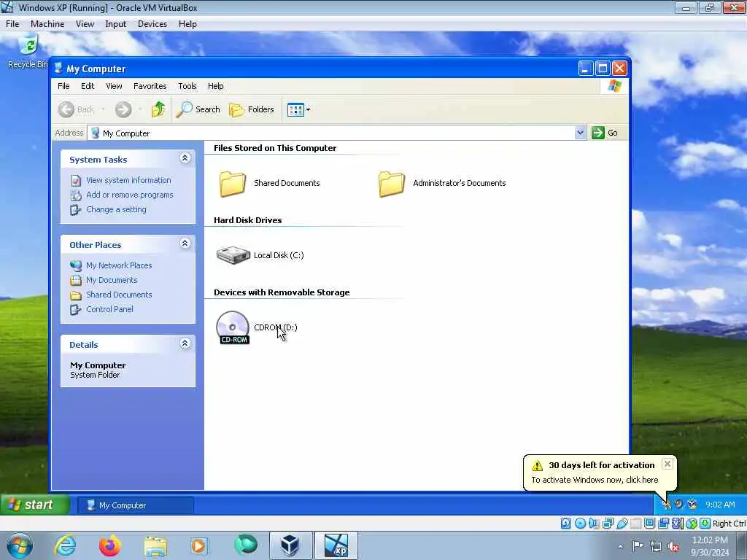747x560 pixels.
Task: Switch to VirtualBox Manager taskbar icon
Action: pos(290,545)
